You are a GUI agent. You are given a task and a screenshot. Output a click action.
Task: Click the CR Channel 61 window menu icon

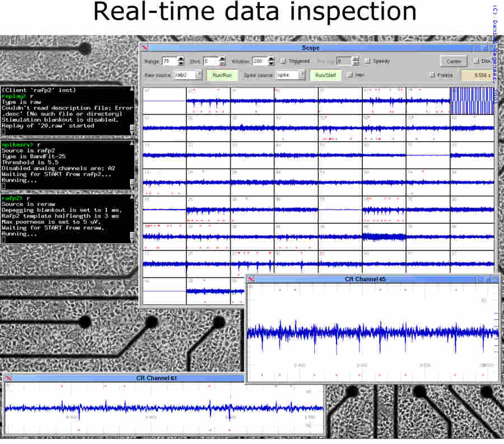click(x=8, y=378)
